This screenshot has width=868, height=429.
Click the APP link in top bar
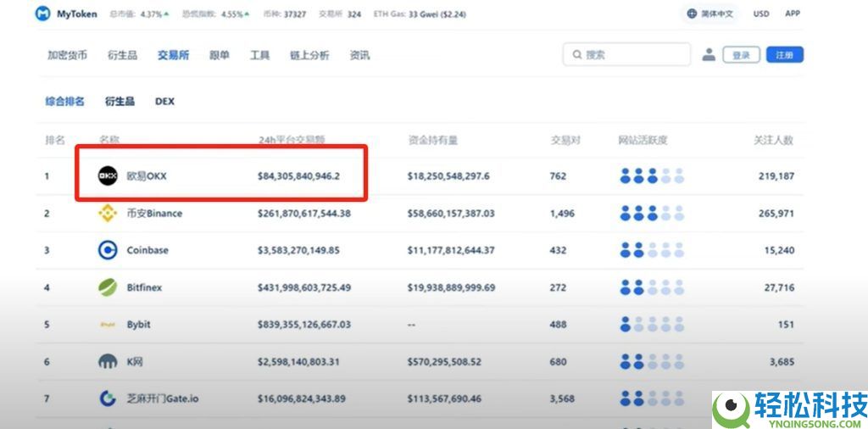[793, 14]
